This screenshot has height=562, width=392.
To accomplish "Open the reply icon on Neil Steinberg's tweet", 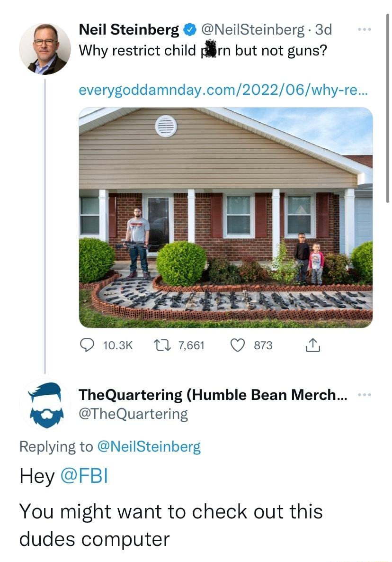I will [x=87, y=345].
